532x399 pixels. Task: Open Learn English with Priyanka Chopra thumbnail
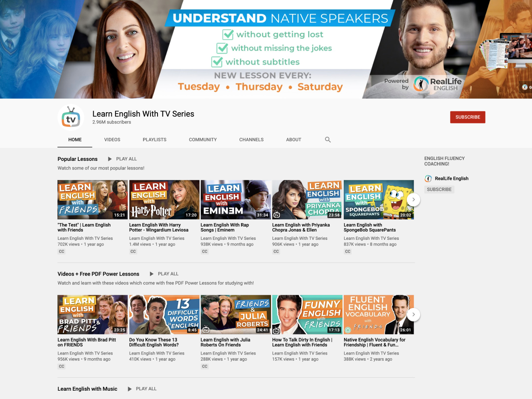pyautogui.click(x=307, y=199)
